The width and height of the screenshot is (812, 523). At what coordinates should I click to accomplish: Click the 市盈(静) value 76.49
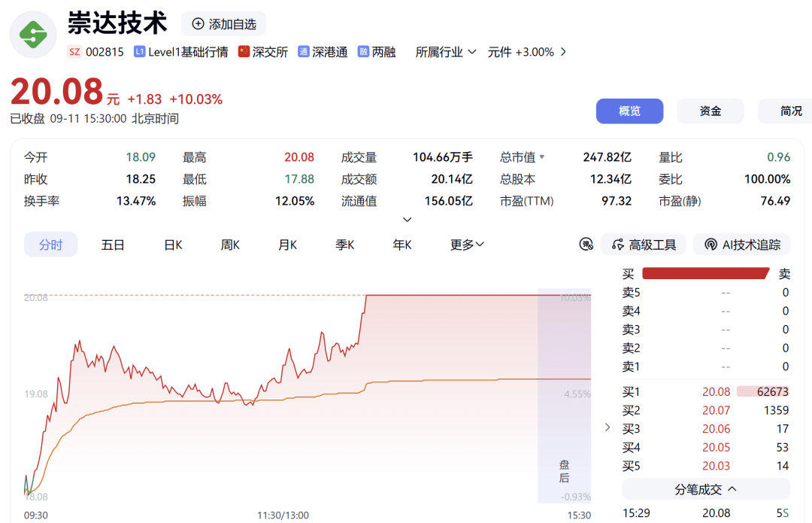click(x=774, y=201)
